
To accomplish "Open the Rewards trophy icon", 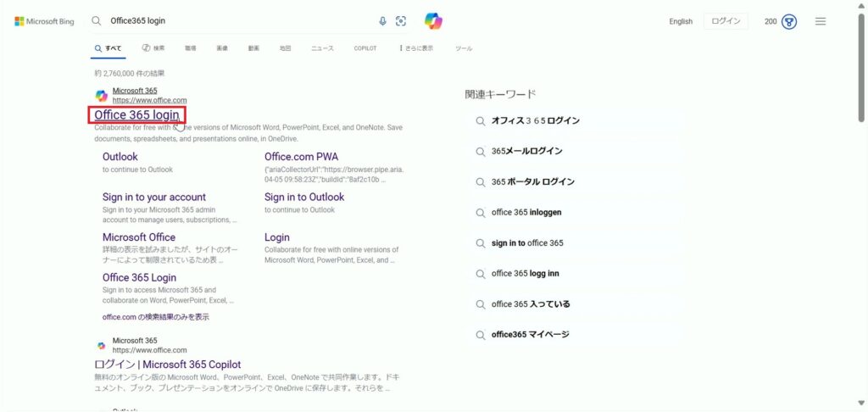I will (789, 21).
